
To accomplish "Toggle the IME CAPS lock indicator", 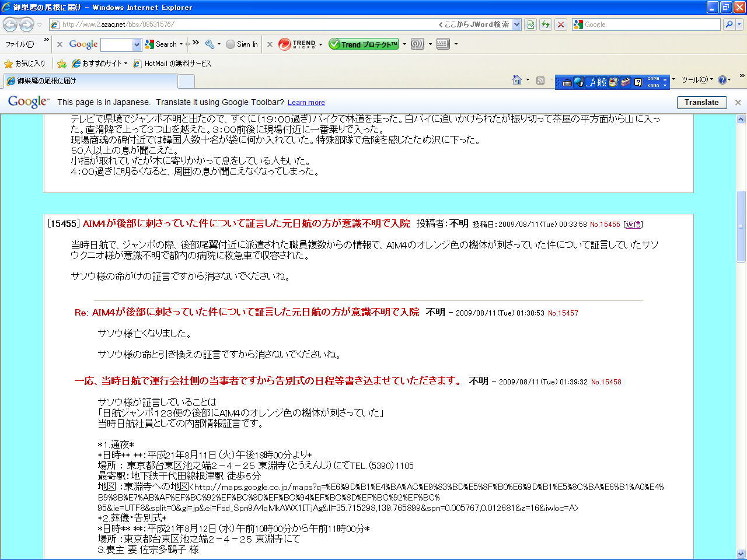I will coord(653,78).
